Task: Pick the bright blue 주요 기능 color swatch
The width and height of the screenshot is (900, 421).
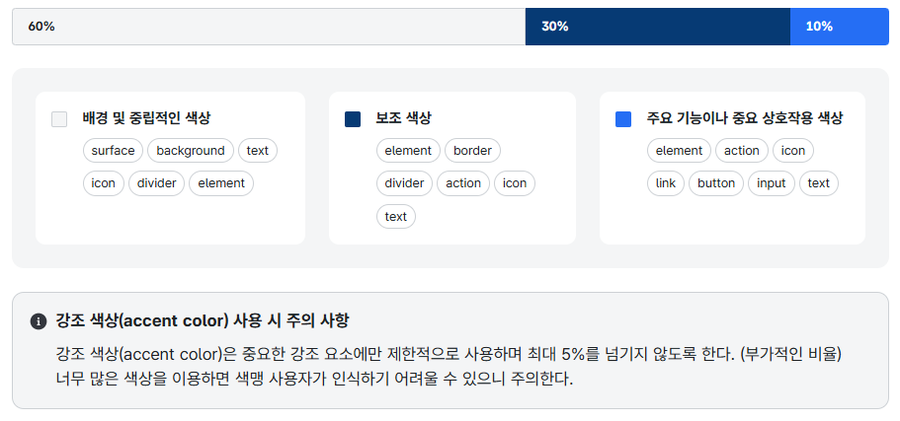Action: (x=623, y=119)
